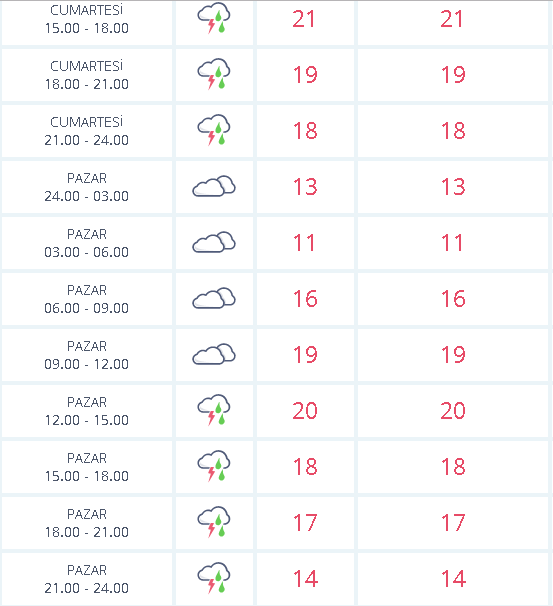Click first temperature 13 in Pazar 24.00 row
The height and width of the screenshot is (606, 553).
[x=305, y=187]
